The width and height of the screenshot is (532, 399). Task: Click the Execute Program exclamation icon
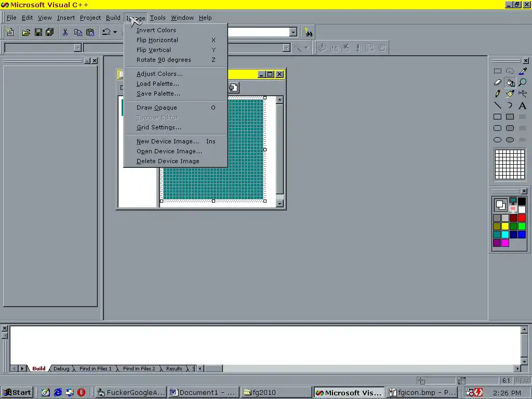[358, 48]
